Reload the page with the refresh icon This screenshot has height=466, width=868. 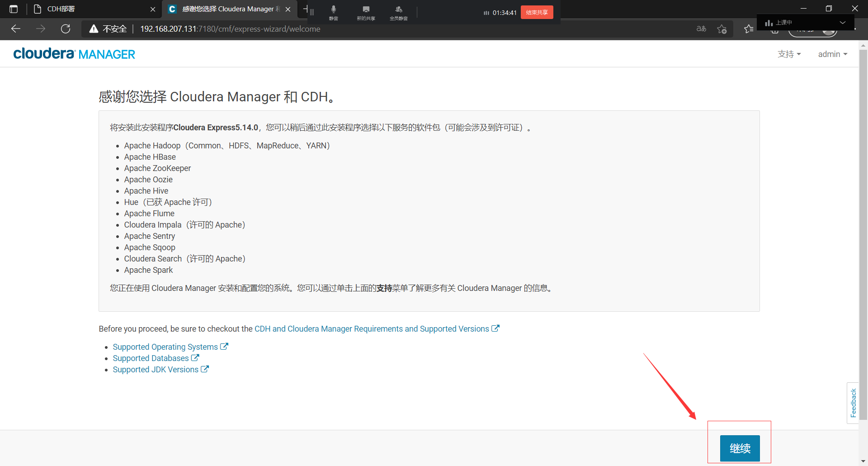click(x=66, y=29)
